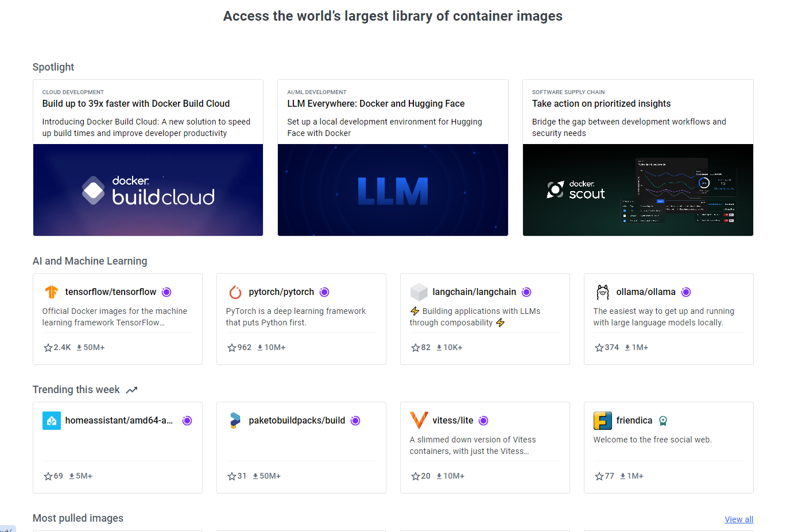The height and width of the screenshot is (532, 798).
Task: Open 'Take action on prioritized insights' headline
Action: [601, 104]
